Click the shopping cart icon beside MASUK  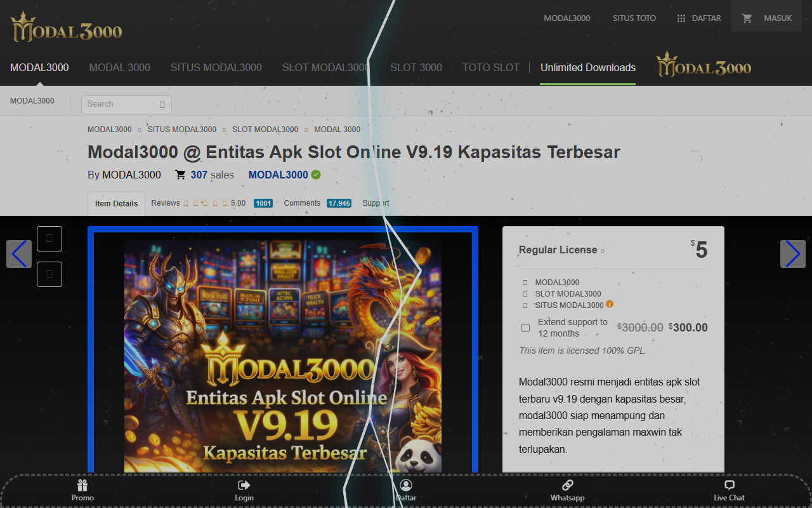[747, 18]
